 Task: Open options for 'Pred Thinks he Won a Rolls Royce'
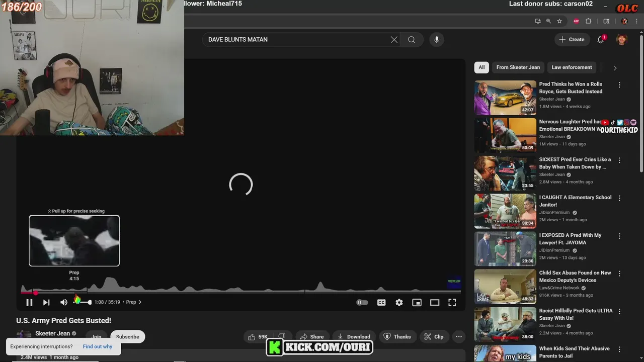tap(619, 85)
